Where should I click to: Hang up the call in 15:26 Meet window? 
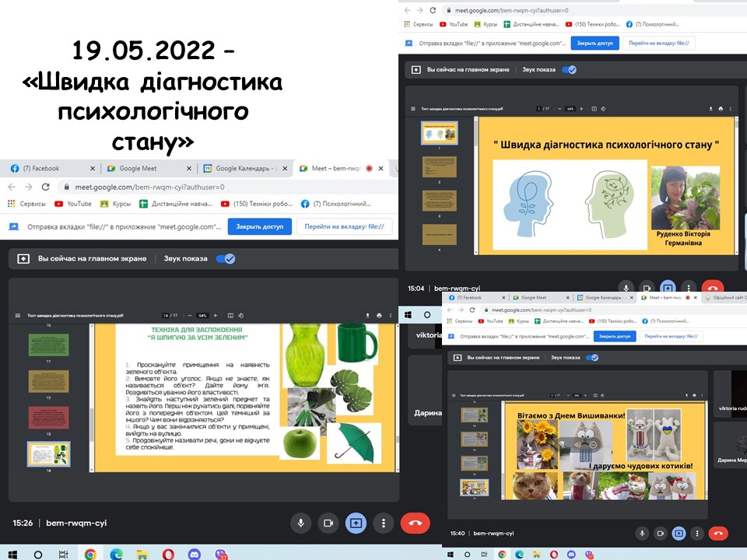tap(415, 523)
